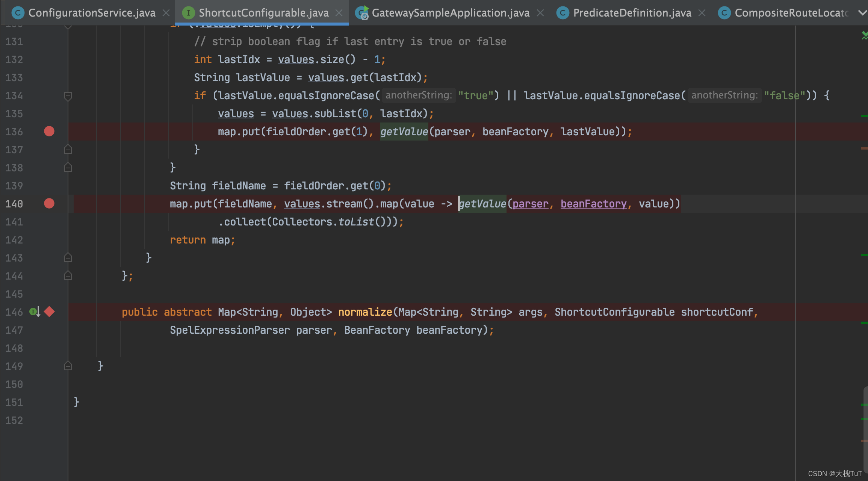Image resolution: width=868 pixels, height=481 pixels.
Task: Open the CompositeRouteLocator tab
Action: pos(791,13)
